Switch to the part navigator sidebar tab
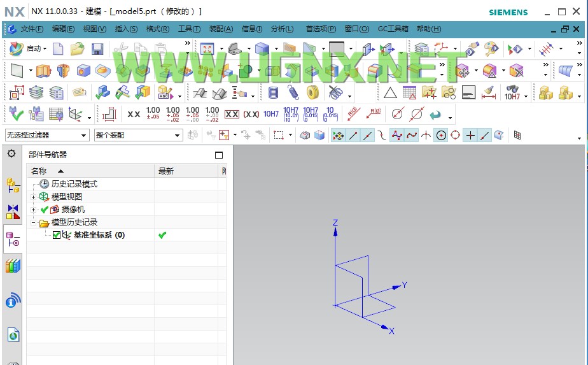The width and height of the screenshot is (588, 365). [13, 239]
